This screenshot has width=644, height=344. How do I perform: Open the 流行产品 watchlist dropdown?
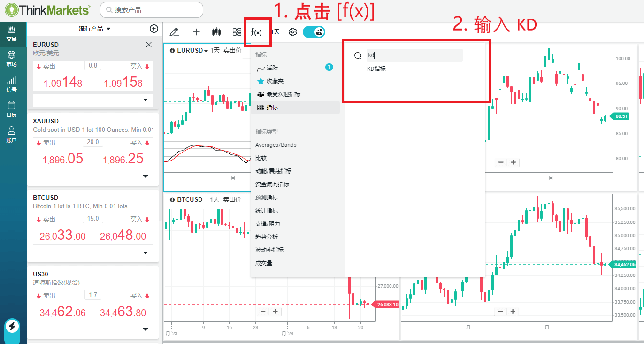[x=95, y=29]
